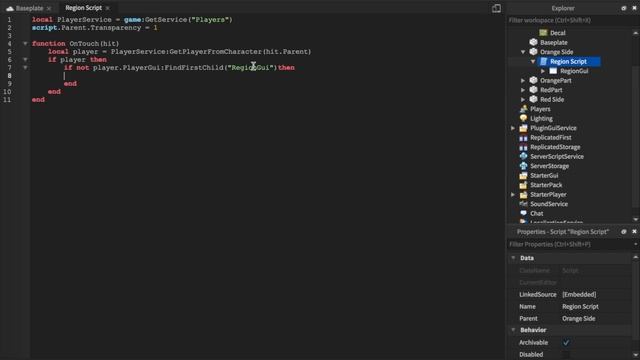Click the StarterPack icon
640x360 pixels.
tap(523, 185)
